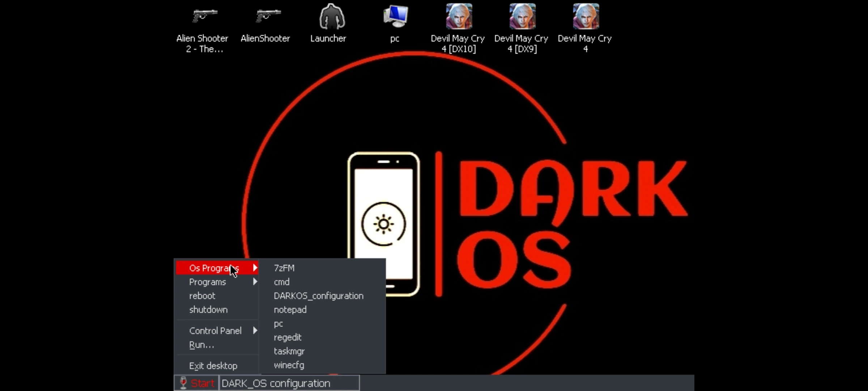Expand the Programs submenu arrow
Viewport: 868px width, 391px height.
tap(255, 282)
